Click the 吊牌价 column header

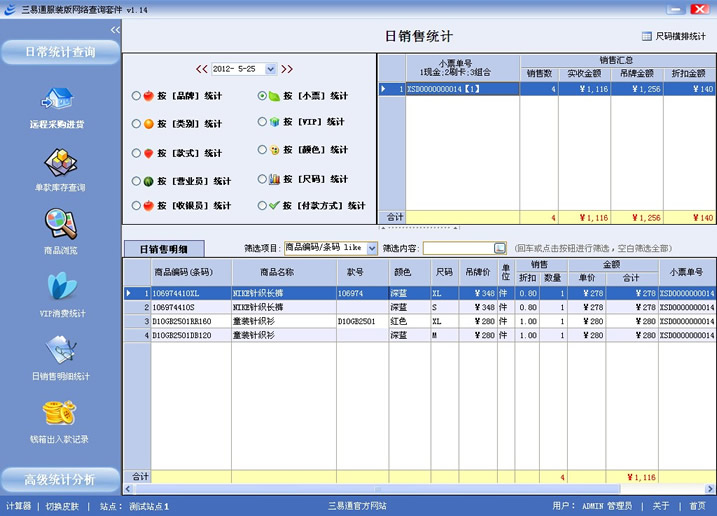point(478,272)
